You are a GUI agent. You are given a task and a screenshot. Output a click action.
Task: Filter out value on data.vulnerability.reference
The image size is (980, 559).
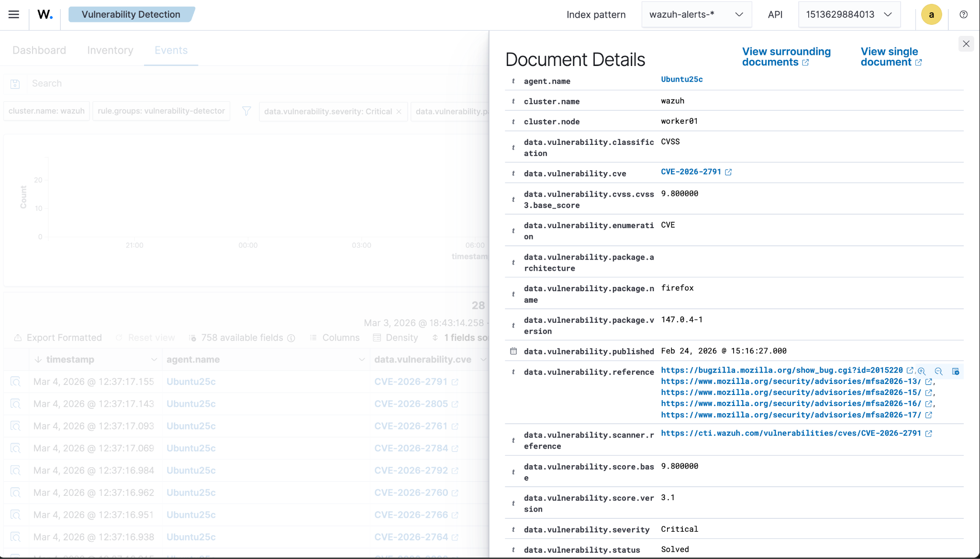[938, 372]
